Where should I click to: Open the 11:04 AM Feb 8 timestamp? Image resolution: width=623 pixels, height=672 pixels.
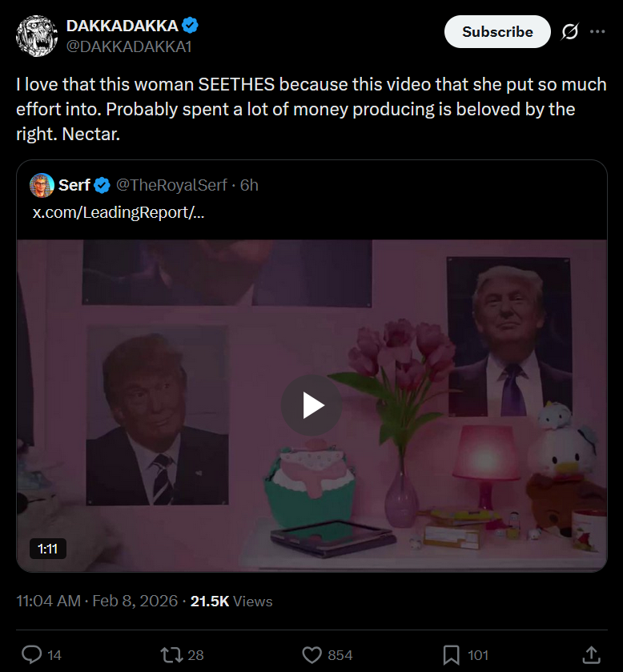(97, 601)
